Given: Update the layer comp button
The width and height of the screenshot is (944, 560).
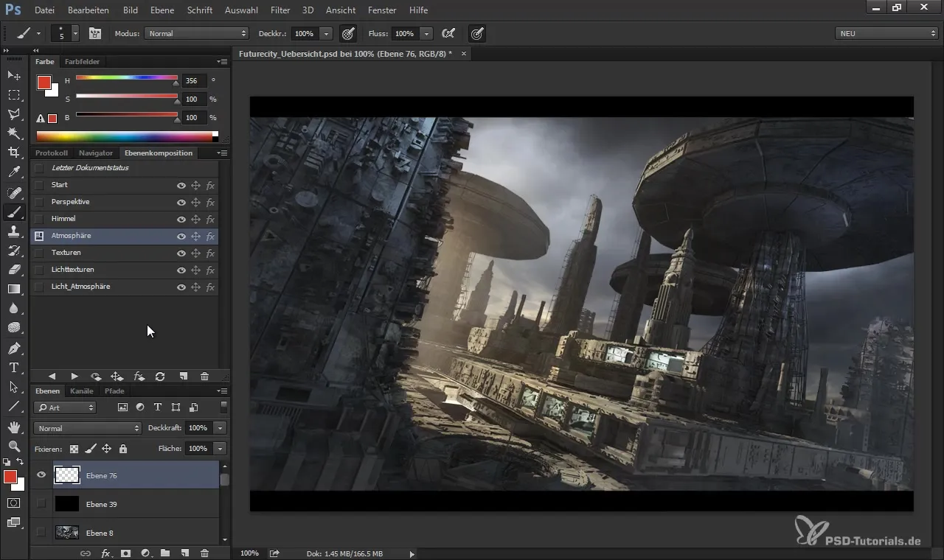Looking at the screenshot, I should (160, 377).
